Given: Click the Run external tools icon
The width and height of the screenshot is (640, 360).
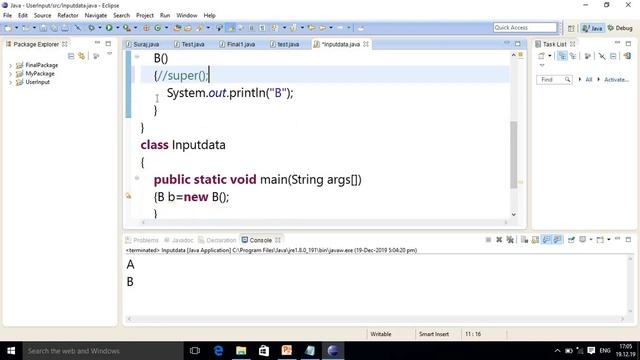Looking at the screenshot, I should (127, 28).
